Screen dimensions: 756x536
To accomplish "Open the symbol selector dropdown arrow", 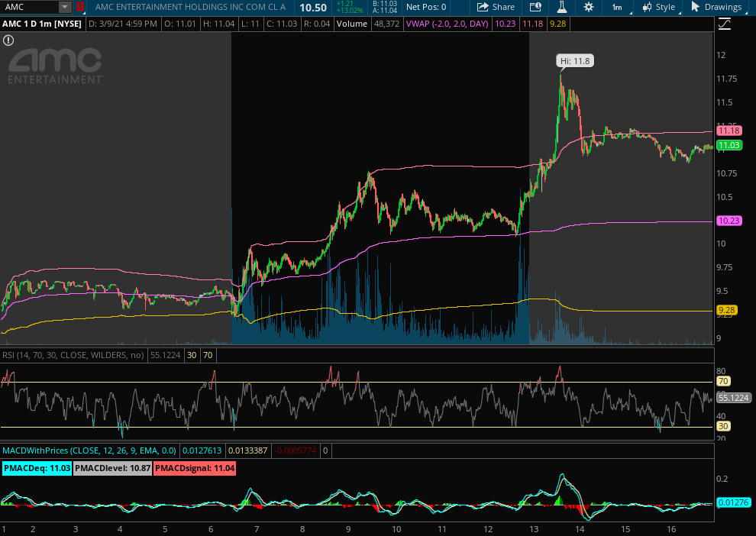I will pyautogui.click(x=65, y=7).
